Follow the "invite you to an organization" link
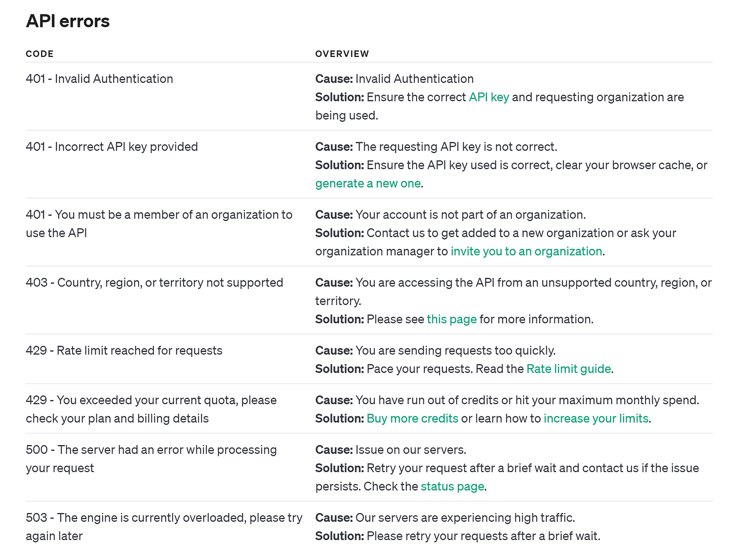This screenshot has width=744, height=560. pyautogui.click(x=526, y=252)
